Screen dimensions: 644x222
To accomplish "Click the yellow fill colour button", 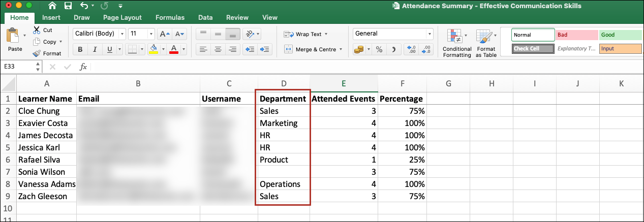I will tap(154, 49).
